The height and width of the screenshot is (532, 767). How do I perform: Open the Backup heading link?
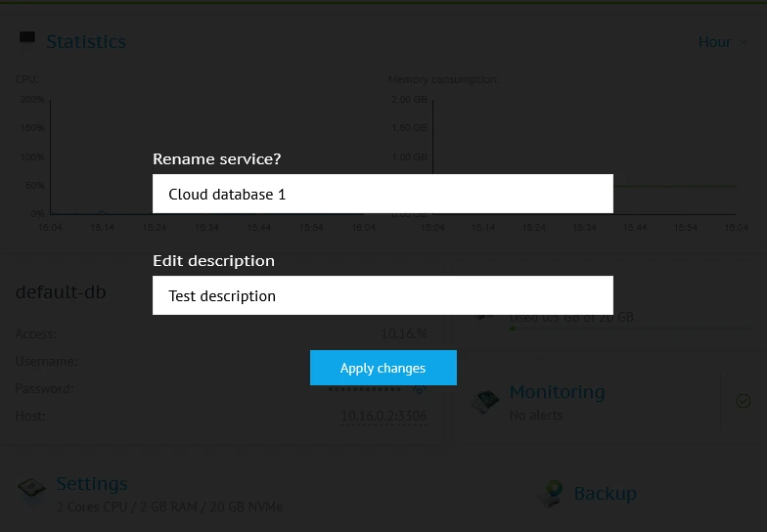[605, 494]
